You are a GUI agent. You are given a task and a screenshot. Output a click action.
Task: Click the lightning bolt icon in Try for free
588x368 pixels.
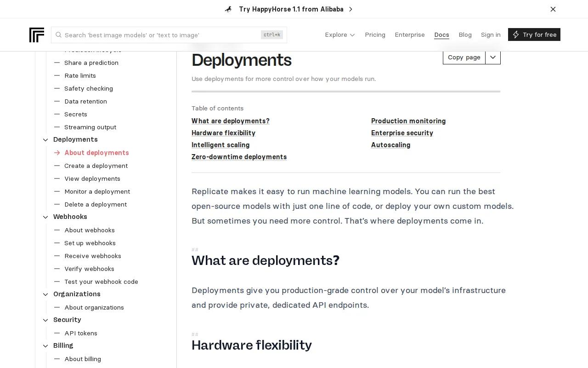[x=516, y=34]
